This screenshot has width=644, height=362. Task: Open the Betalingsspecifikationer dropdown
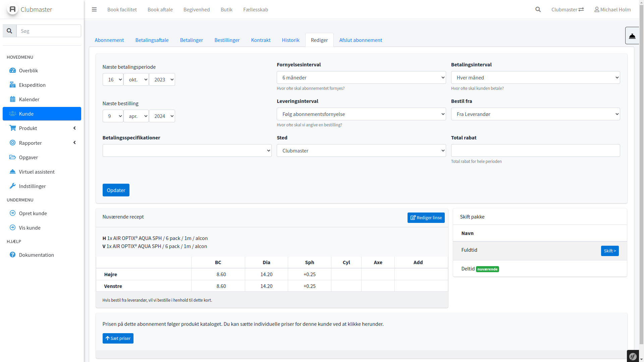[187, 150]
